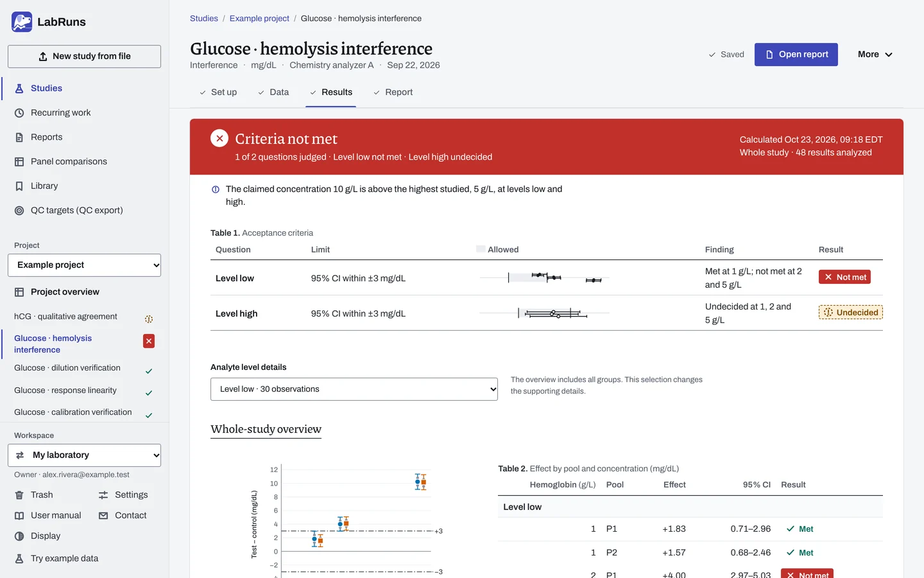The width and height of the screenshot is (924, 578).
Task: Open Trash bin icon
Action: 19,495
